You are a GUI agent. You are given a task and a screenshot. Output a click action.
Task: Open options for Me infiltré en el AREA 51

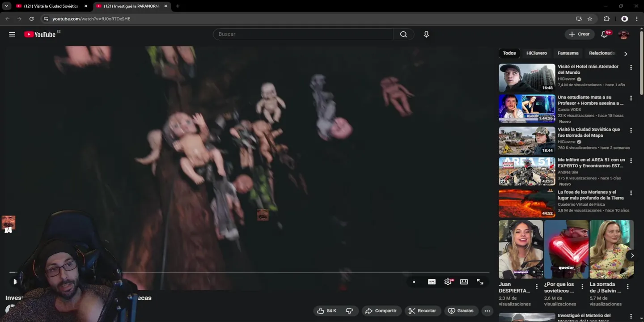(631, 161)
